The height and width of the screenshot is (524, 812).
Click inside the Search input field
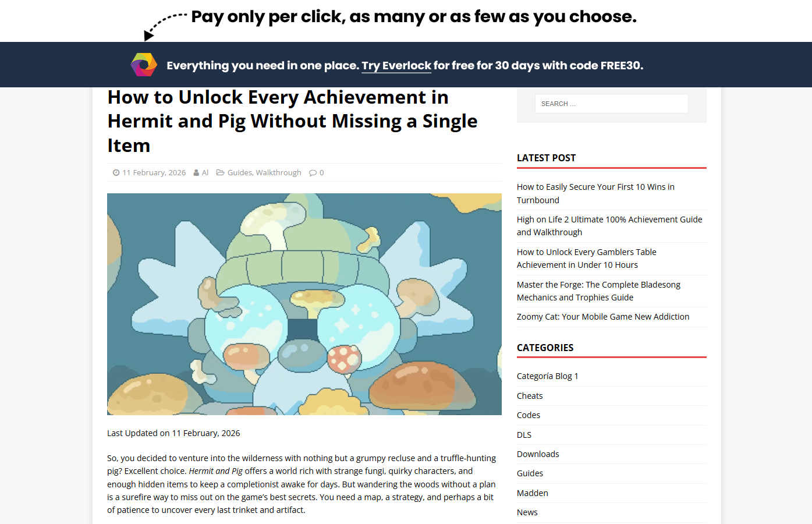(x=611, y=104)
